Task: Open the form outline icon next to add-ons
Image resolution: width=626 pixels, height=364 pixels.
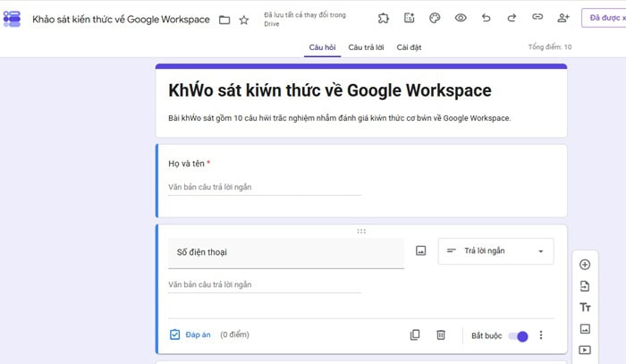Action: point(410,18)
